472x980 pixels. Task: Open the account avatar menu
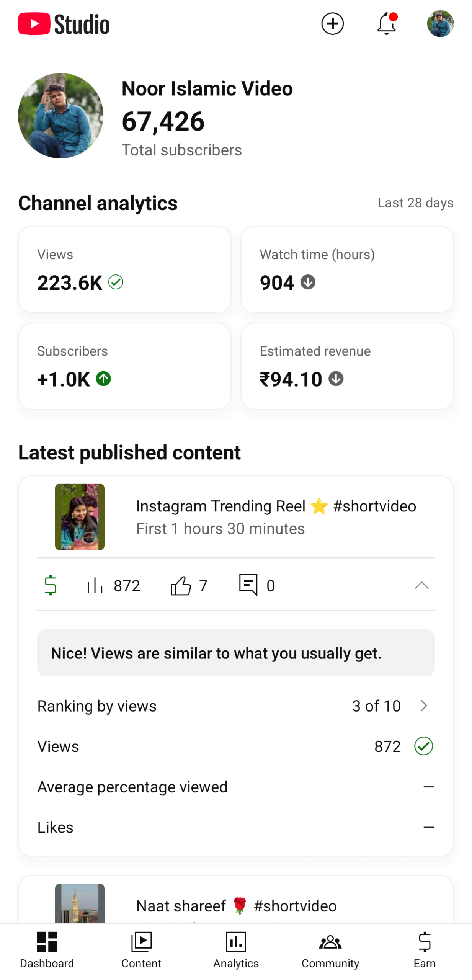pyautogui.click(x=440, y=24)
